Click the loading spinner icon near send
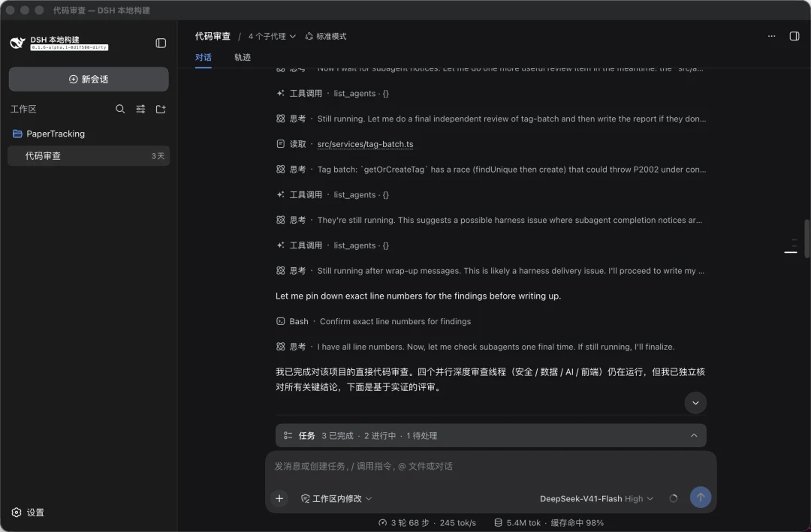811x532 pixels. [674, 498]
